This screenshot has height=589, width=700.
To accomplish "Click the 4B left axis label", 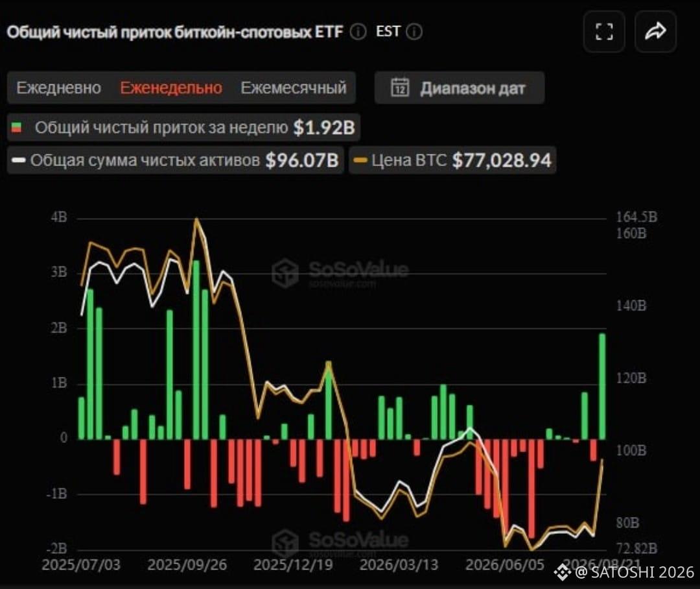I will [58, 218].
